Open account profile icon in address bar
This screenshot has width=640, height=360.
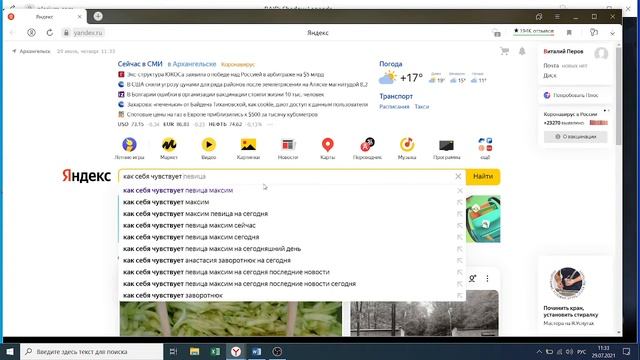(x=31, y=33)
